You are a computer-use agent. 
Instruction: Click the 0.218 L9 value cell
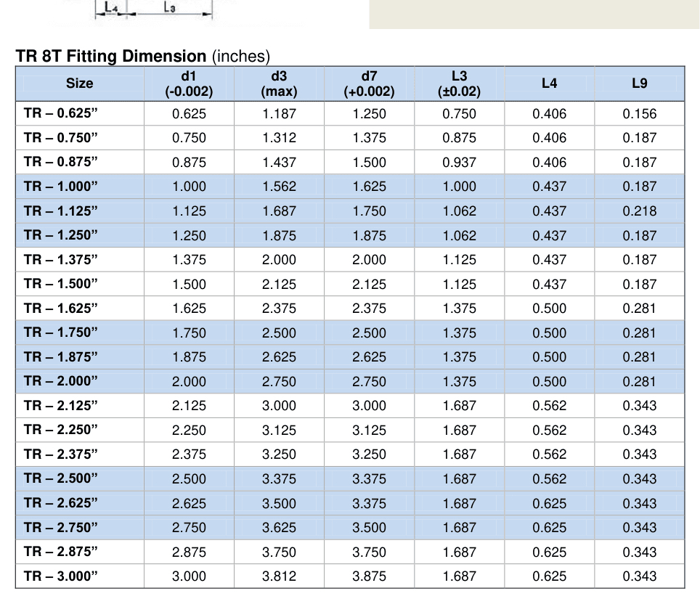pyautogui.click(x=639, y=211)
